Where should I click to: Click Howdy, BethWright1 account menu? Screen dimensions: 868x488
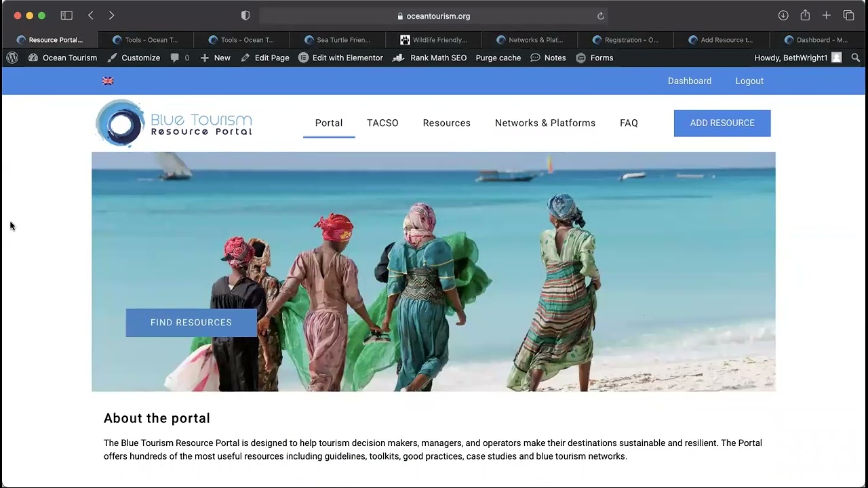click(x=798, y=58)
